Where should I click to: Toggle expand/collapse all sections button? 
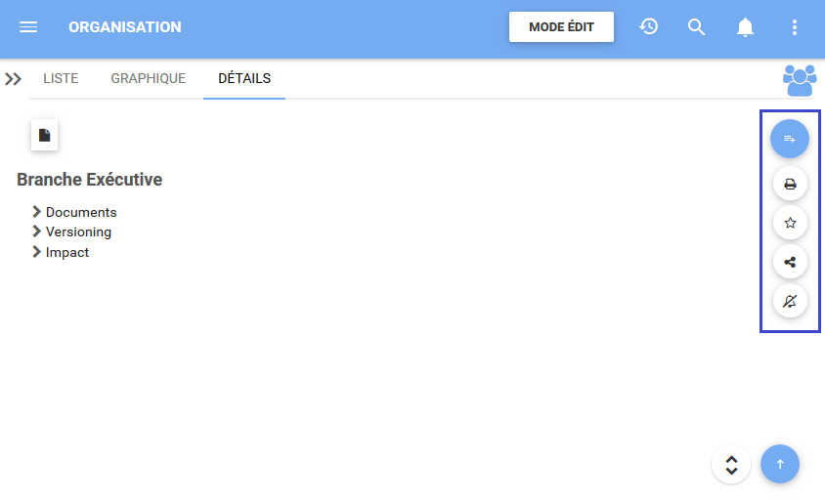point(731,464)
